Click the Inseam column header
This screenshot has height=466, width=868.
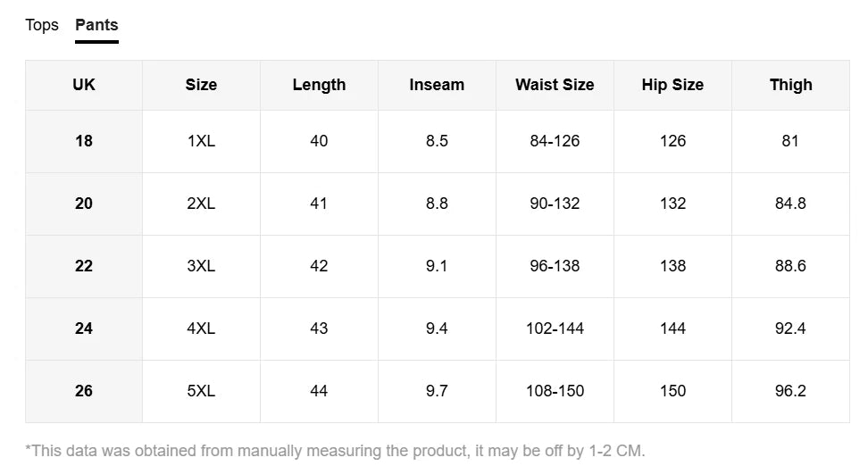437,85
